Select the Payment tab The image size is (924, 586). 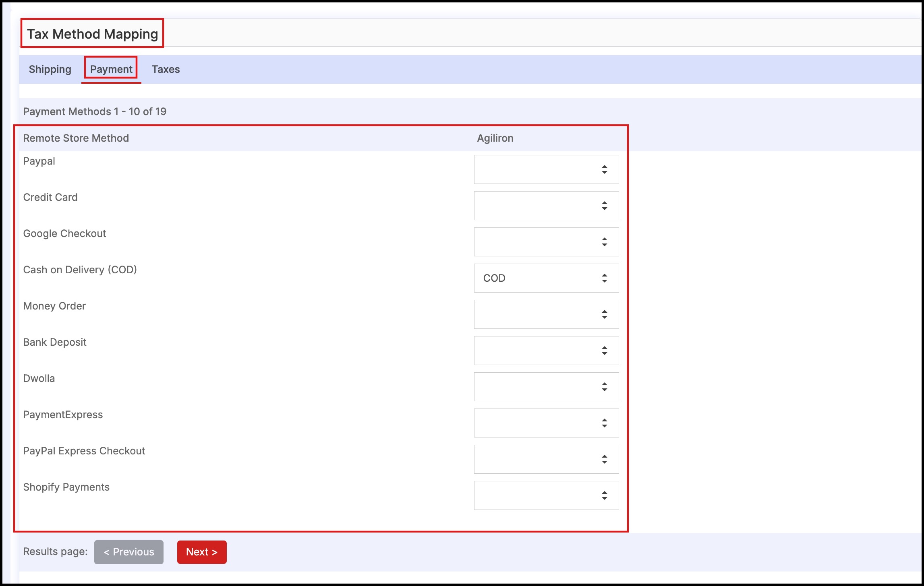tap(111, 69)
